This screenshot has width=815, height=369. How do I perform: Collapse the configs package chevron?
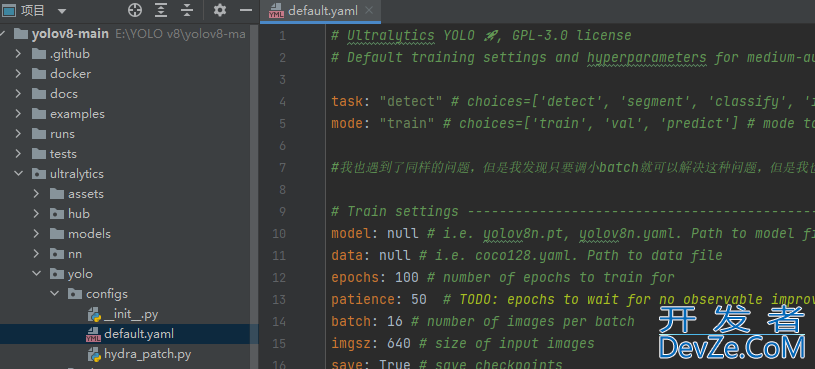point(55,294)
